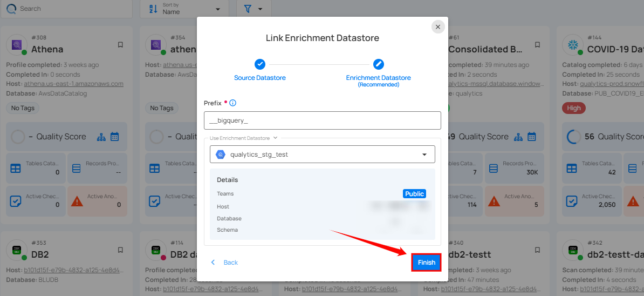Open the filter dropdown
This screenshot has height=296, width=644.
(x=254, y=9)
